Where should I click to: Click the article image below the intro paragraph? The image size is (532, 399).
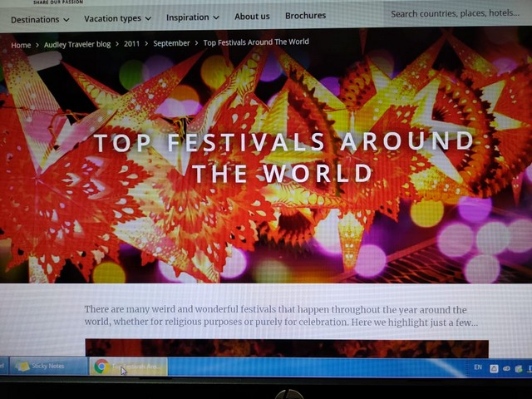click(287, 348)
